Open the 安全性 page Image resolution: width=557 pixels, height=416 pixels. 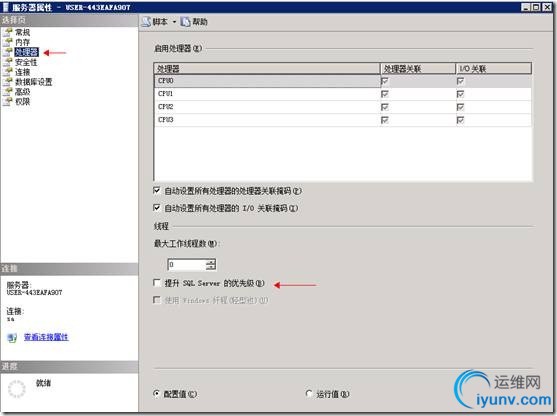coord(26,62)
